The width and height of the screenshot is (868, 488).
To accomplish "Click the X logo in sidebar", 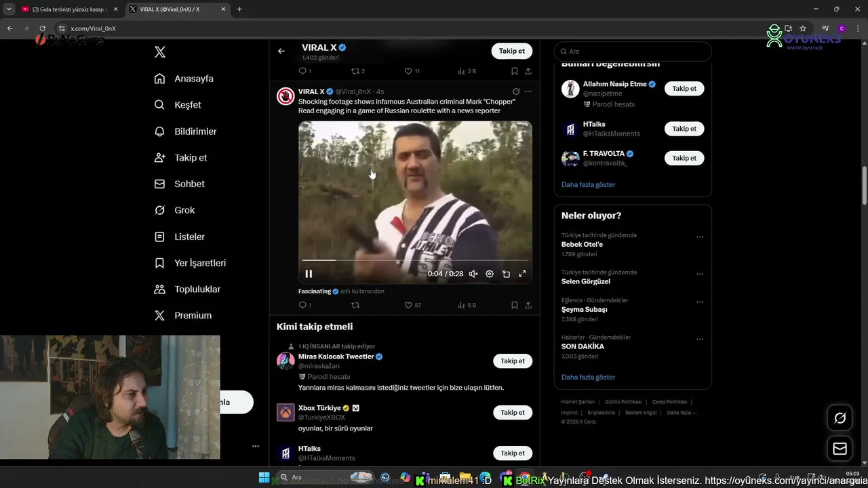I will (160, 52).
